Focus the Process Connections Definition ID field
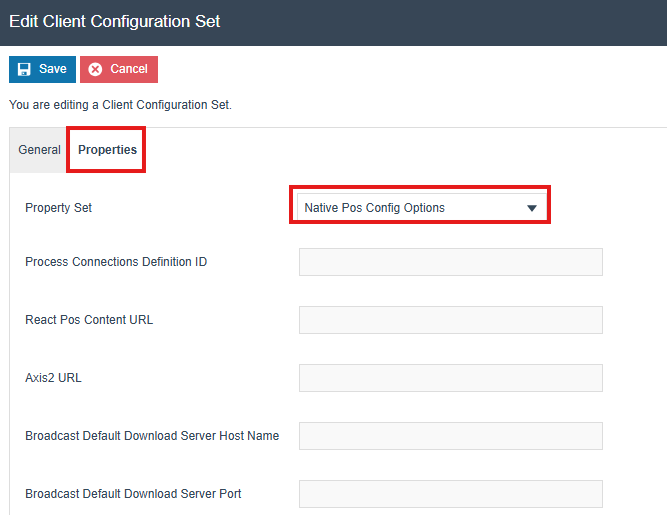The height and width of the screenshot is (515, 667). [450, 262]
